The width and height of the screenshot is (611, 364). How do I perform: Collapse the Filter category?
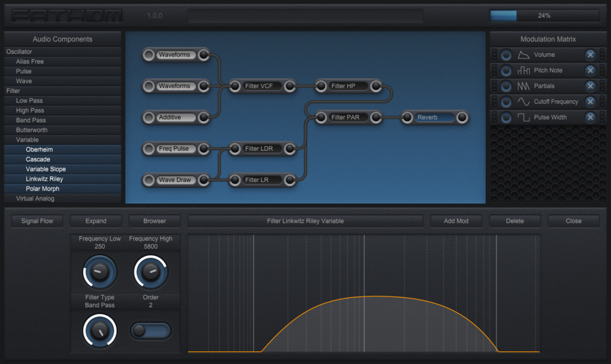[62, 91]
